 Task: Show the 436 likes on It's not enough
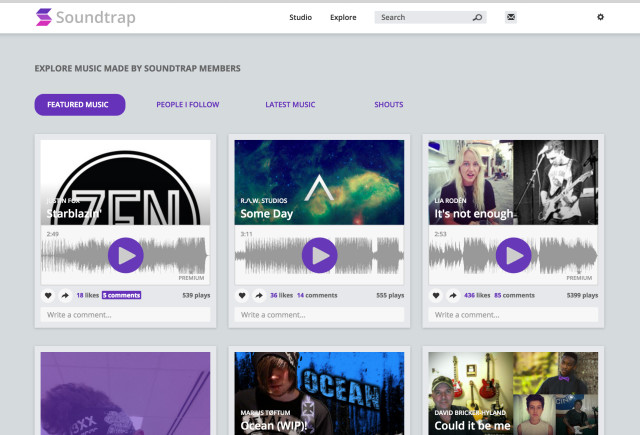[475, 296]
